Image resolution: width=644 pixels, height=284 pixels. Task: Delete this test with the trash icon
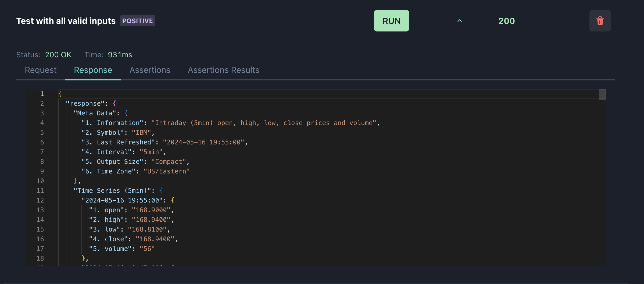click(600, 21)
